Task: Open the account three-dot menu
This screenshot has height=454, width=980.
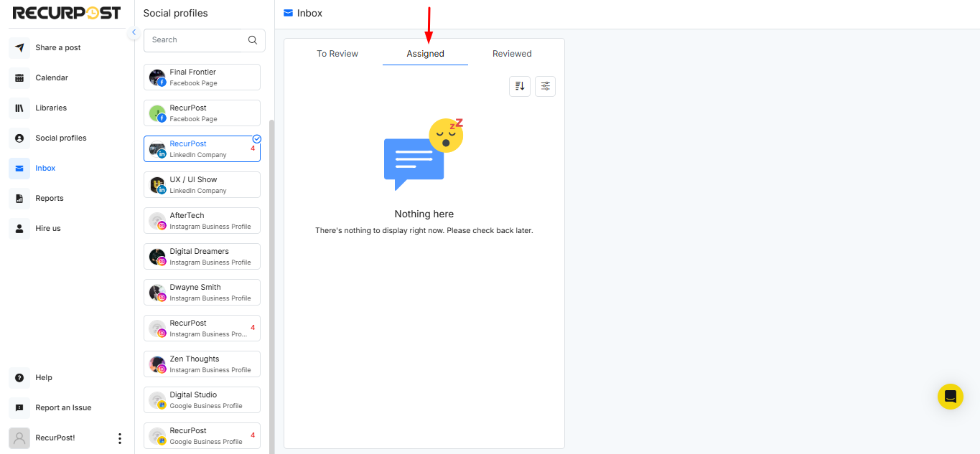Action: (120, 438)
